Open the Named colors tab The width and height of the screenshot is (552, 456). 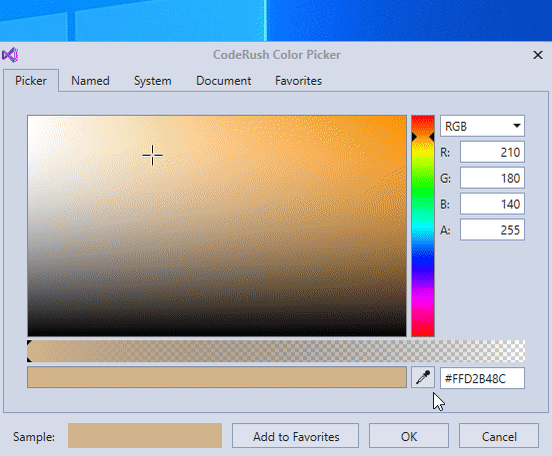click(x=90, y=81)
